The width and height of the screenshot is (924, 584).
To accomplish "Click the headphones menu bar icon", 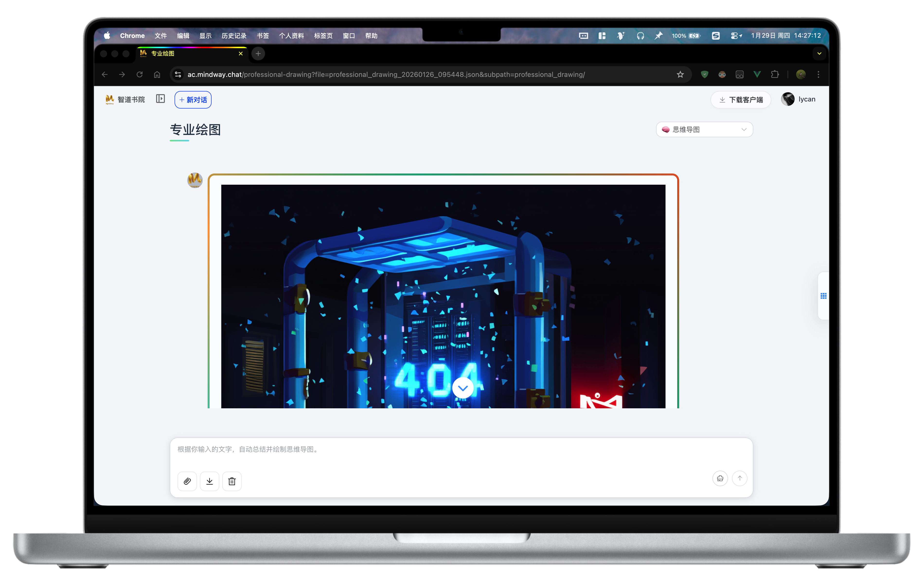I will point(640,36).
